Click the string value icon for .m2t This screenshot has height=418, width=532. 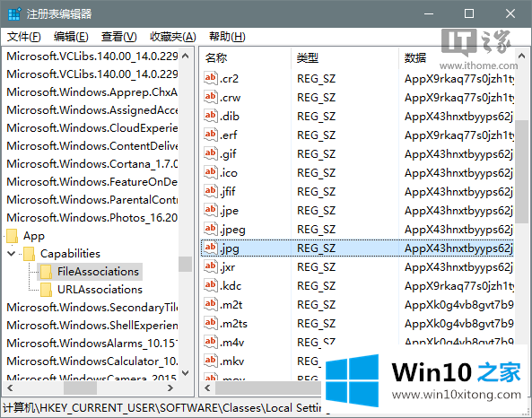pos(210,304)
